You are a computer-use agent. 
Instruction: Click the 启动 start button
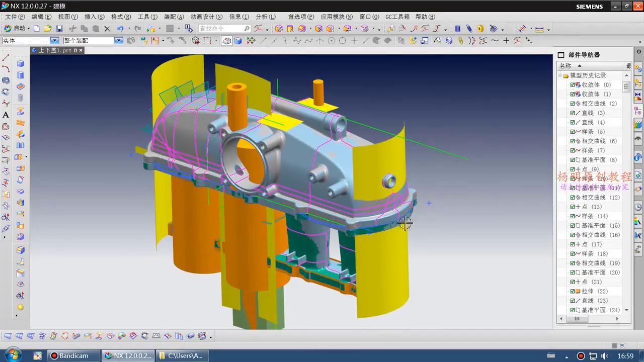(17, 29)
